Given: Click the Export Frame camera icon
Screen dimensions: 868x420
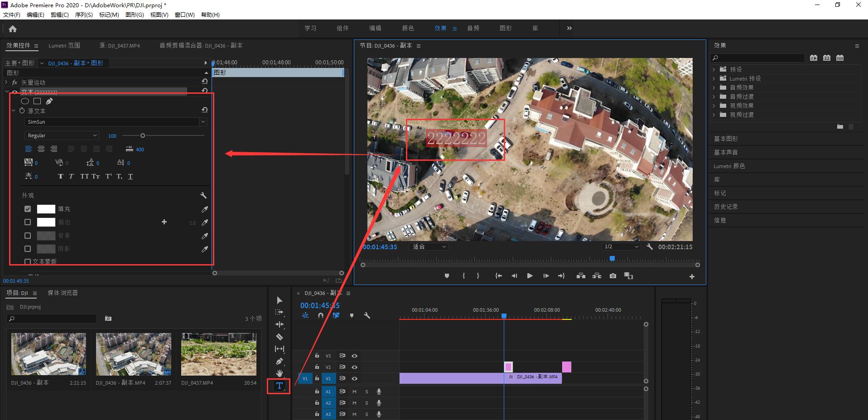Looking at the screenshot, I should [612, 276].
